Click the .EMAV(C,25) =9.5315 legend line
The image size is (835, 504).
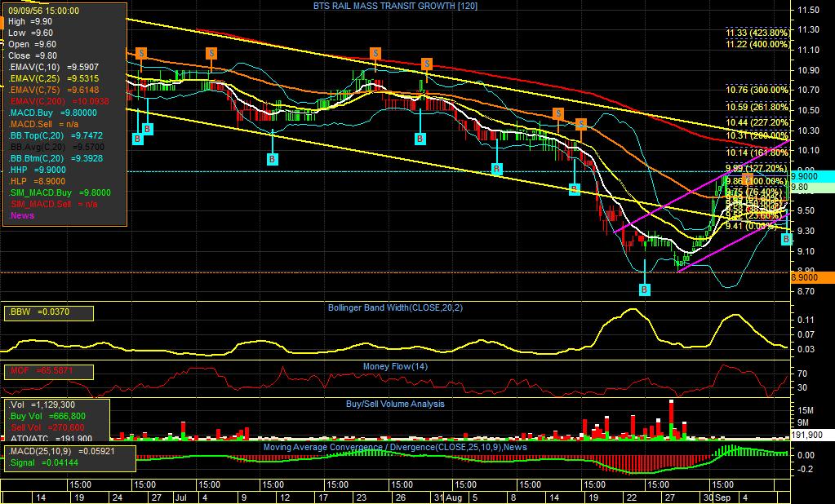coord(53,78)
